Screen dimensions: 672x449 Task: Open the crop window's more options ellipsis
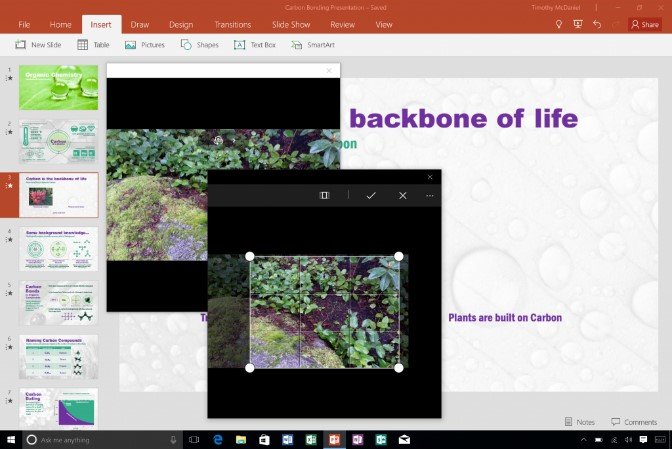pos(430,195)
